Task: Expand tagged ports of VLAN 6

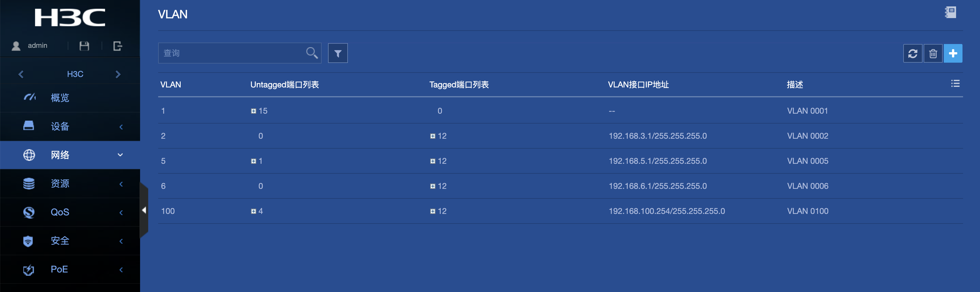Action: 433,186
